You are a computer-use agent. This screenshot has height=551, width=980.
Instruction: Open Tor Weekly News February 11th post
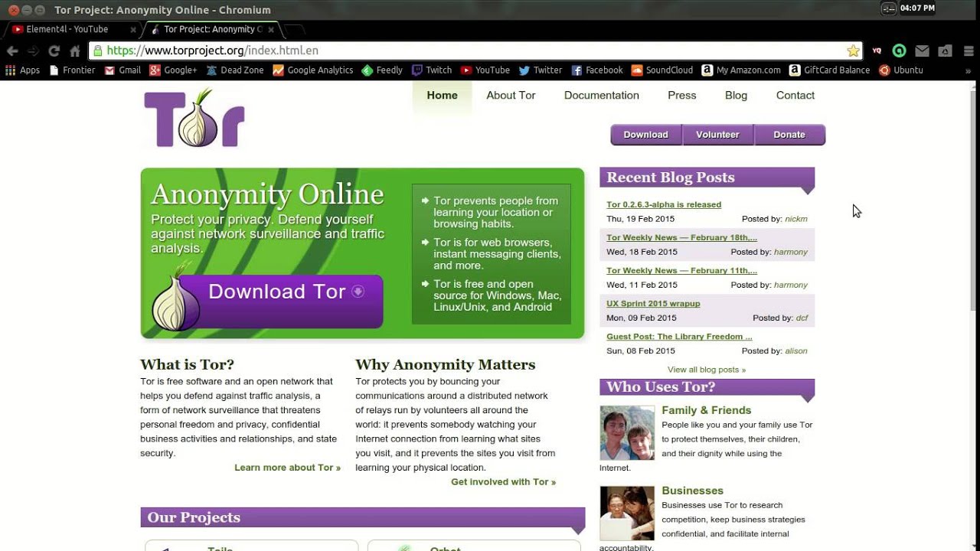pyautogui.click(x=681, y=270)
